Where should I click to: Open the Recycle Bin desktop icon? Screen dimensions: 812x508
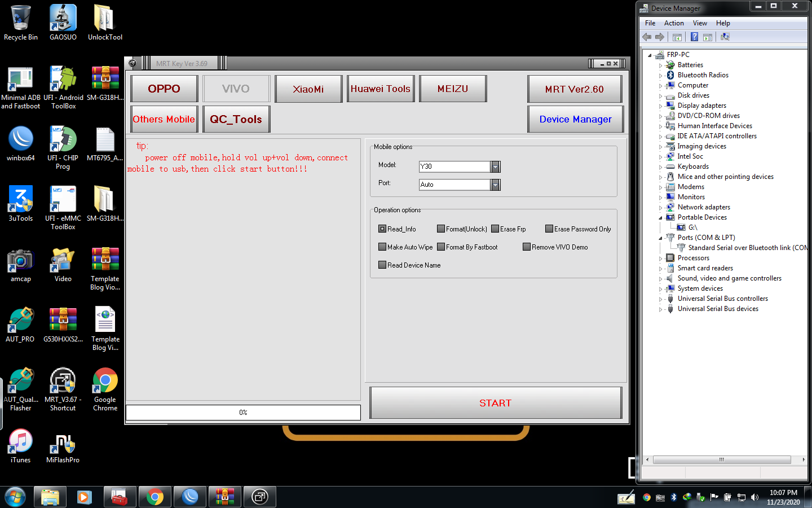coord(21,23)
